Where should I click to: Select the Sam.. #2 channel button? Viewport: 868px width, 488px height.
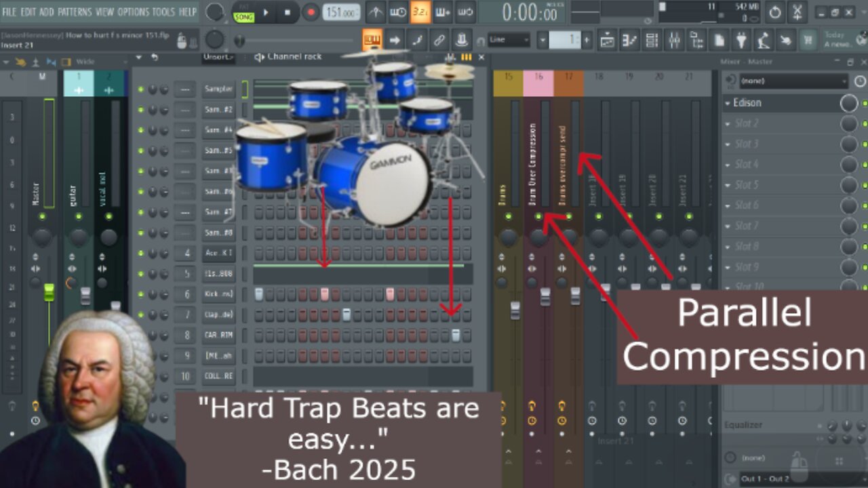218,109
